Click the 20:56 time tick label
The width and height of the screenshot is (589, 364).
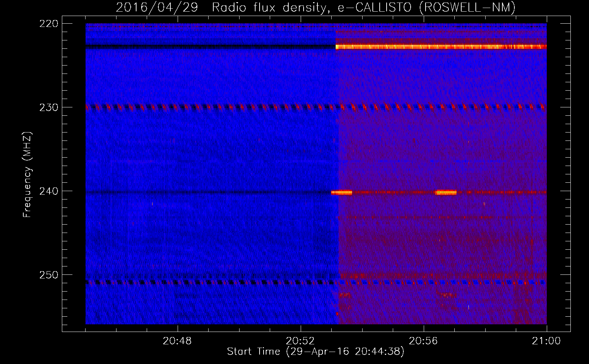tap(423, 341)
